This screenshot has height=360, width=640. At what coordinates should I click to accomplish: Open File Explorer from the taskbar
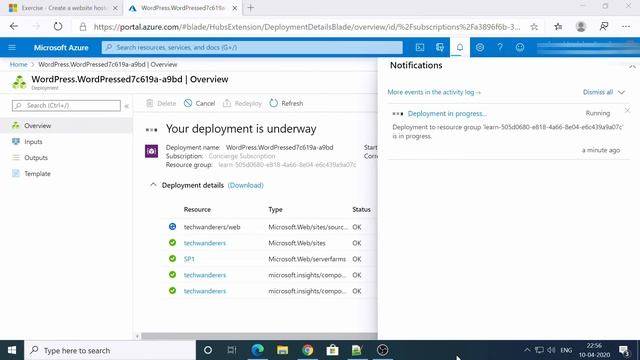[282, 350]
